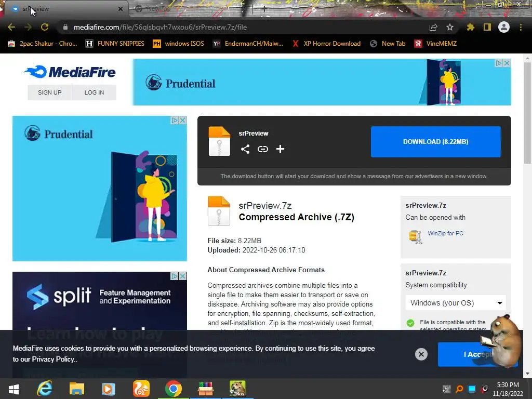Open EndermanCH/Malw... bookmark
The width and height of the screenshot is (532, 399).
point(248,44)
